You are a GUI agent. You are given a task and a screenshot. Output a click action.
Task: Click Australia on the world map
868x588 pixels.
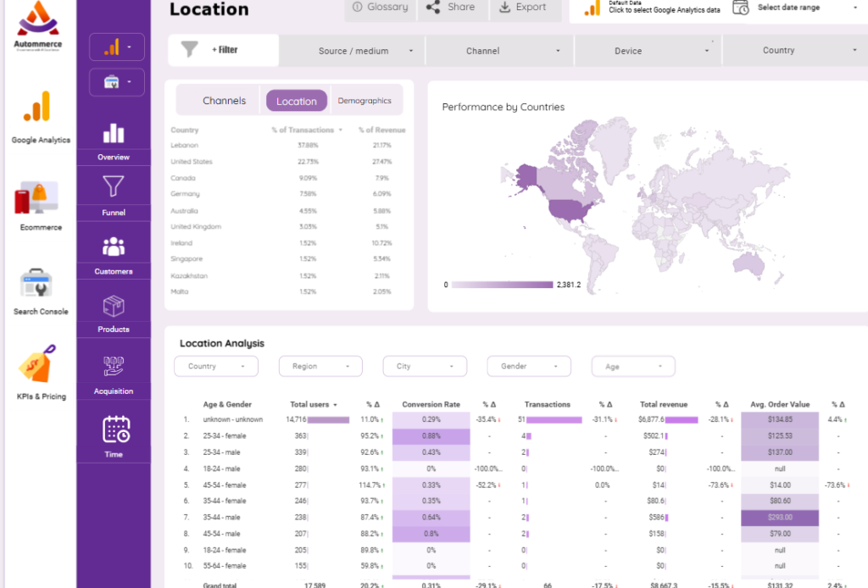[x=749, y=264]
